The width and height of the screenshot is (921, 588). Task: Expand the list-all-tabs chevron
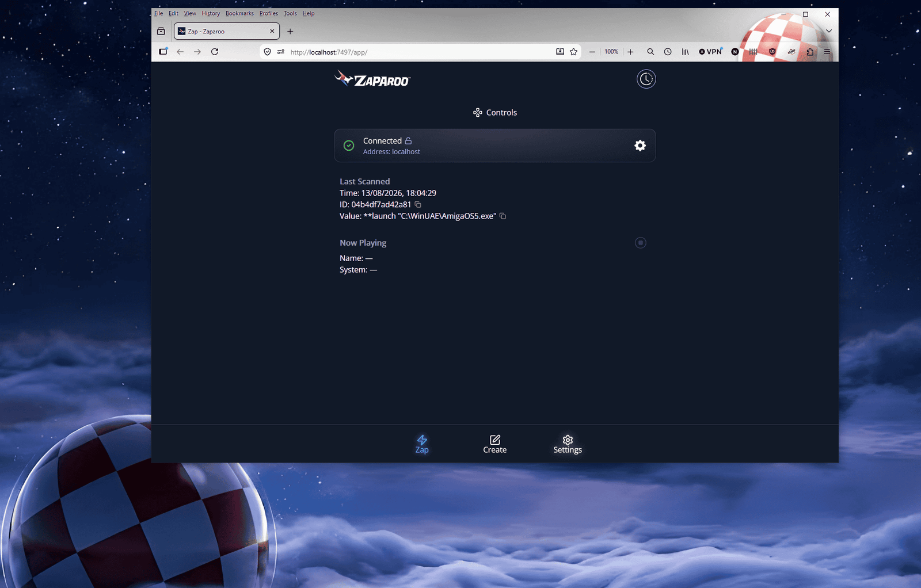[x=829, y=31]
